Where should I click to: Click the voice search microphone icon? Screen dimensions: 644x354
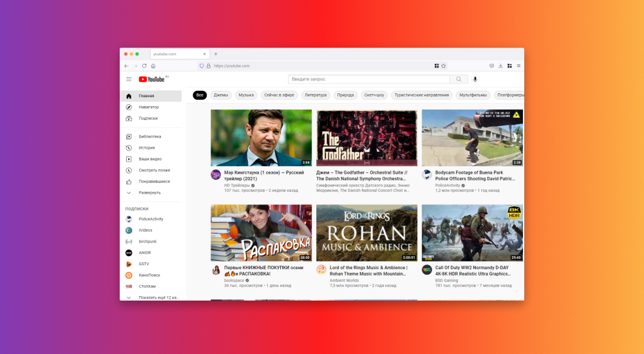click(x=475, y=79)
